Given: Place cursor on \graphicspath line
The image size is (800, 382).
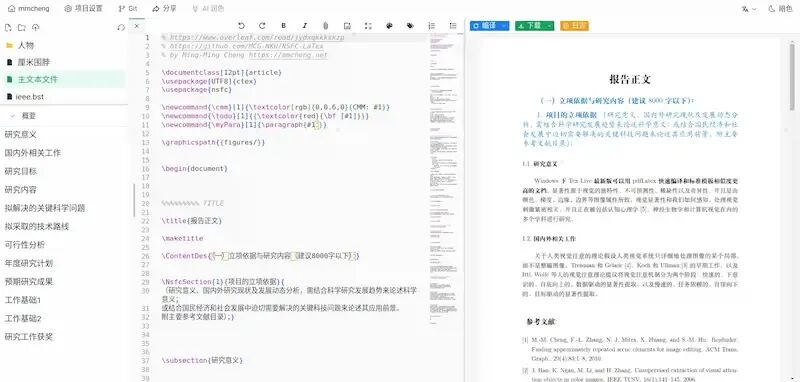Looking at the screenshot, I should pos(213,142).
